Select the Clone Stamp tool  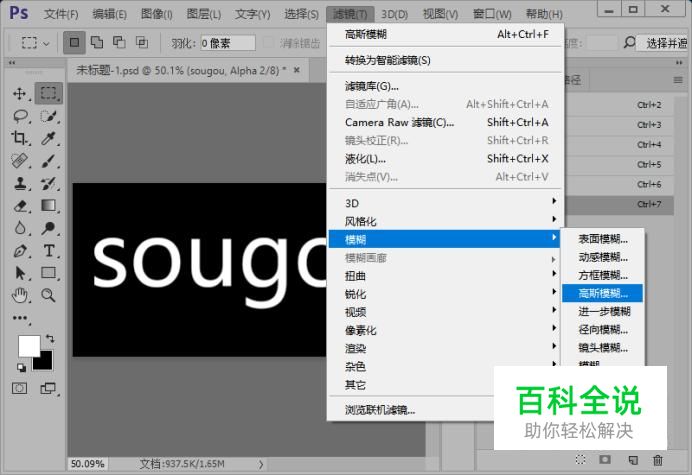19,183
